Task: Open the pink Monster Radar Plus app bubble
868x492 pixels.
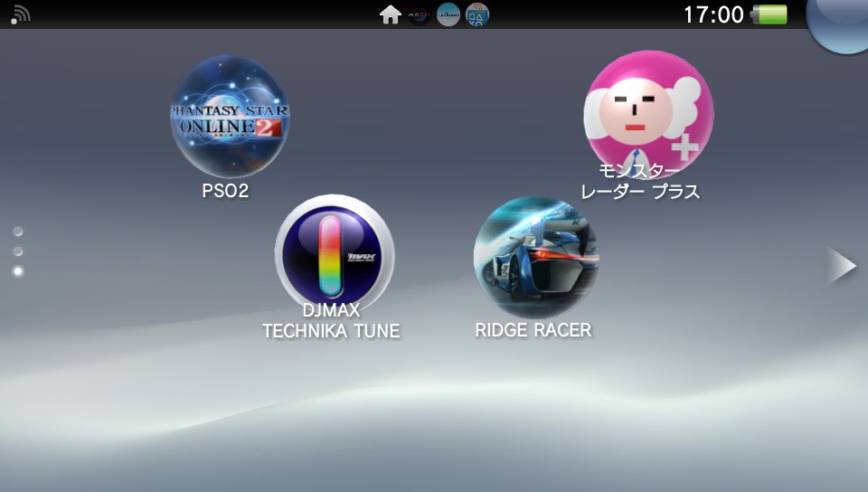Action: click(649, 115)
